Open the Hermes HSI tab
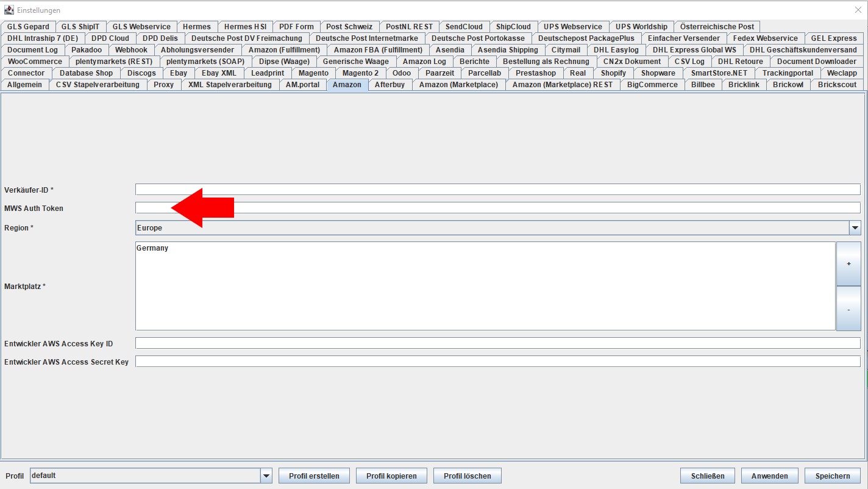The height and width of the screenshot is (489, 868). 245,26
